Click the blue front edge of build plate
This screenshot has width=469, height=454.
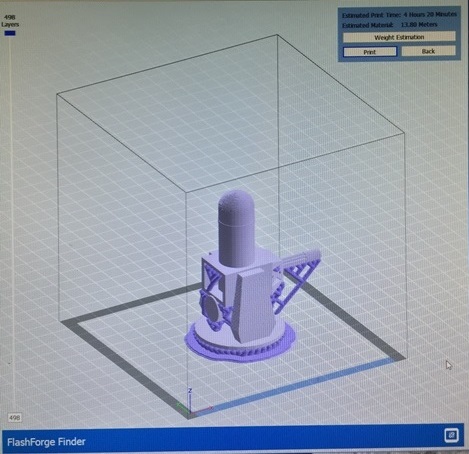[x=297, y=387]
